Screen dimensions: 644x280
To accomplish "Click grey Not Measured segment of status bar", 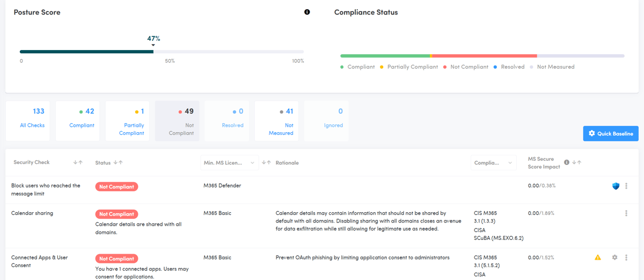I will tap(581, 56).
